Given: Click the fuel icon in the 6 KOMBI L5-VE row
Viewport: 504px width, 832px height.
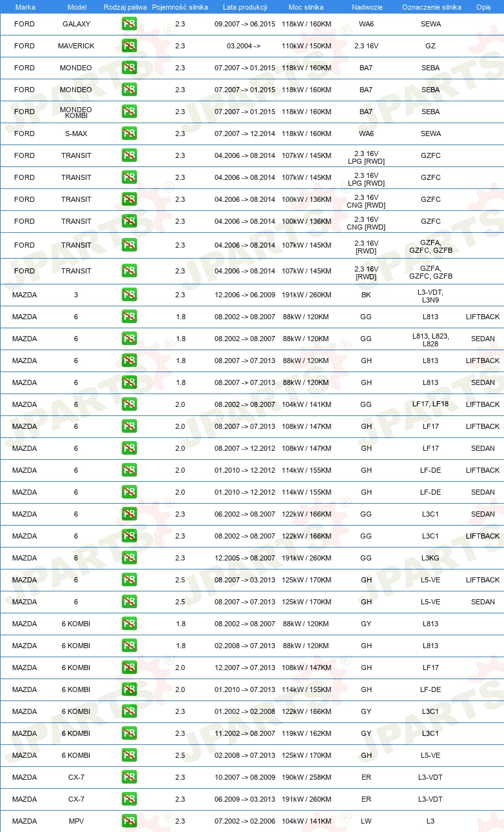Looking at the screenshot, I should point(129,755).
